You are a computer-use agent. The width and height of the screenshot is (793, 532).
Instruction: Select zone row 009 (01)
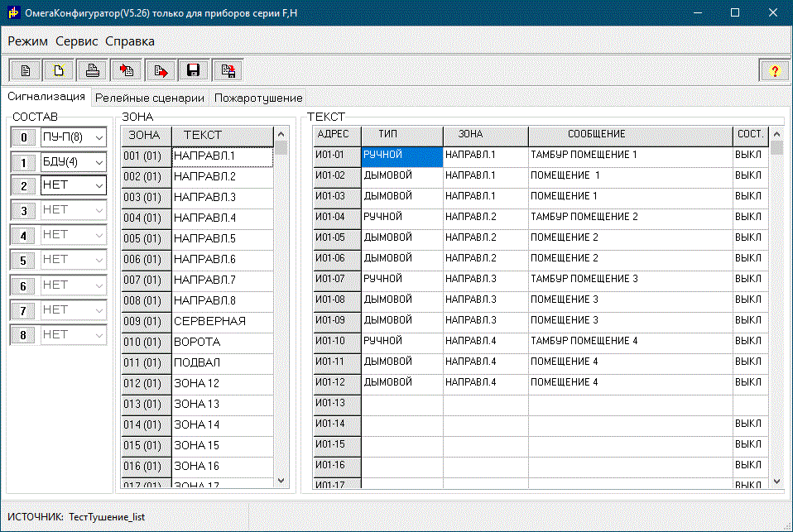pos(147,322)
